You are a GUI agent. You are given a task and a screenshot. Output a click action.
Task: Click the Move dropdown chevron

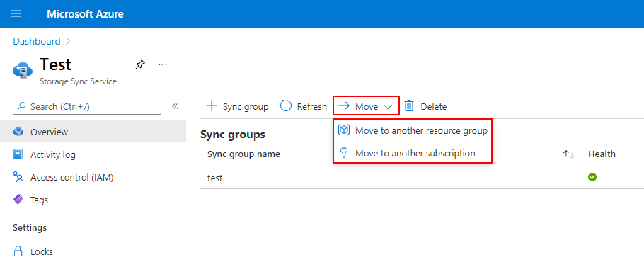tap(388, 107)
